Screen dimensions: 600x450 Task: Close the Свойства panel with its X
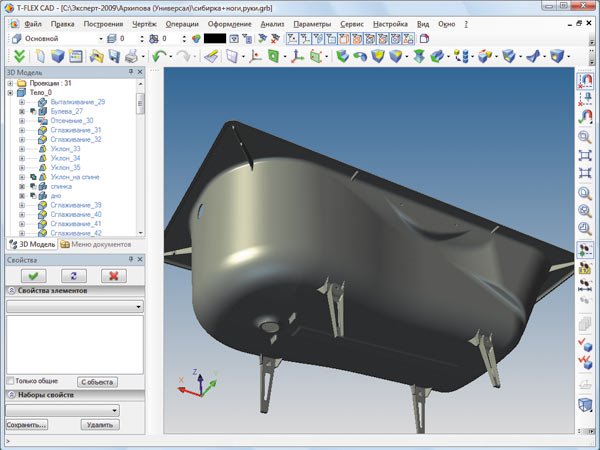point(140,259)
